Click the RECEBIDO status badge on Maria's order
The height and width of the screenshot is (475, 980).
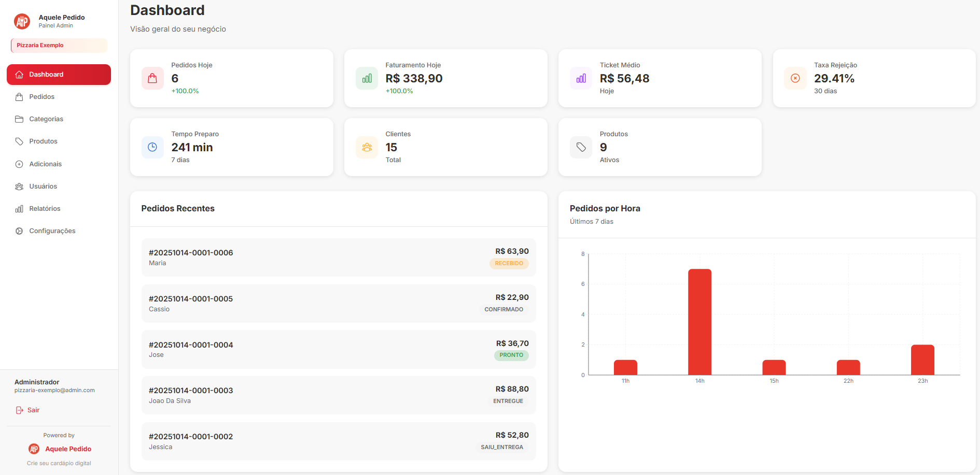tap(509, 264)
